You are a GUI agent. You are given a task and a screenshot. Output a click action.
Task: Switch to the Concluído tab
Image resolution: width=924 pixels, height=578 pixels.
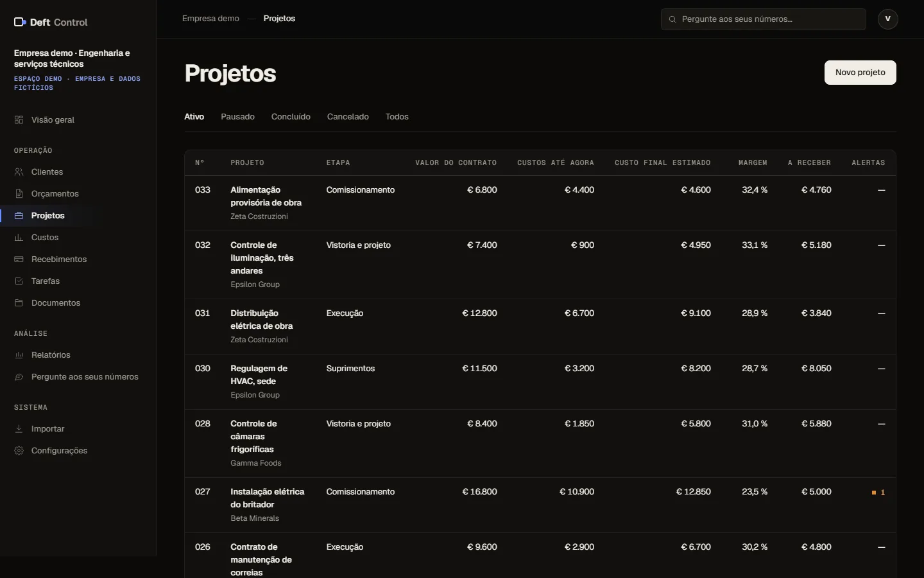click(x=291, y=117)
